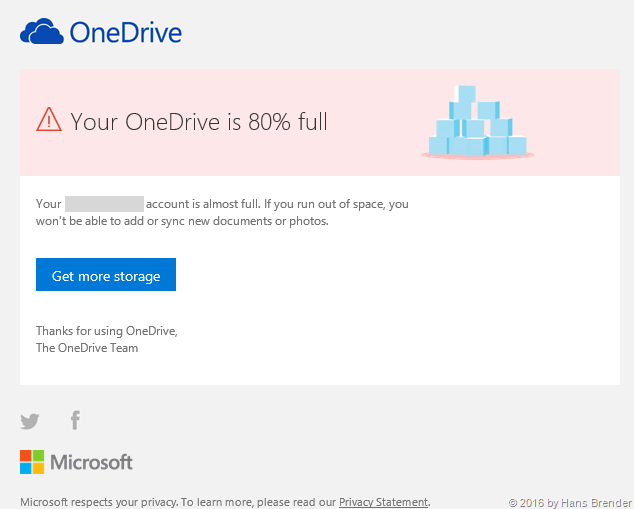The height and width of the screenshot is (509, 634).
Task: Click the yellow square of Microsoft logo
Action: (38, 468)
